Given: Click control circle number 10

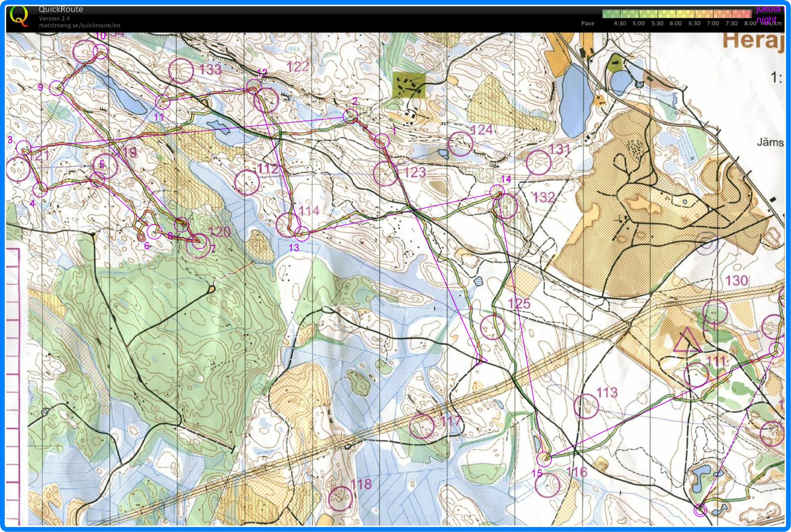Looking at the screenshot, I should pos(101,51).
